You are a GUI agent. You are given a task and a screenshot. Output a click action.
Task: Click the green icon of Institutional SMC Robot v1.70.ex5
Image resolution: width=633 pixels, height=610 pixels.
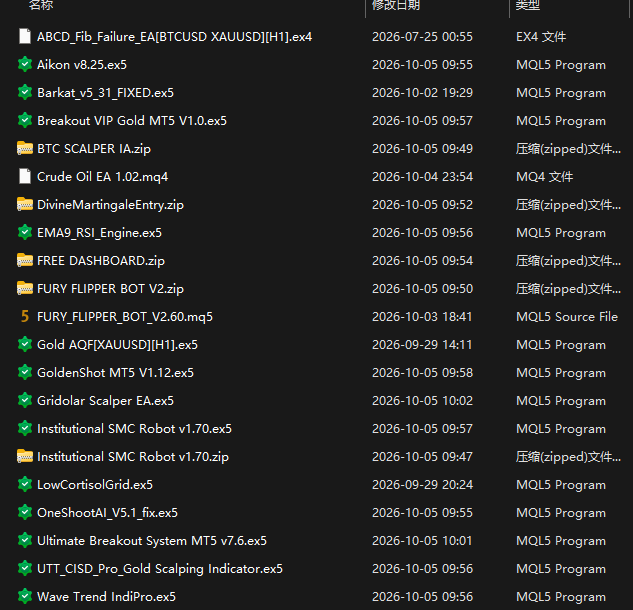click(x=25, y=428)
